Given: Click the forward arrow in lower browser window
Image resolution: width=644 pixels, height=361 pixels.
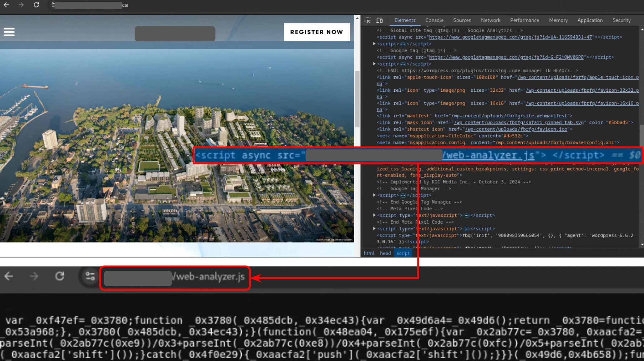Looking at the screenshot, I should [34, 276].
